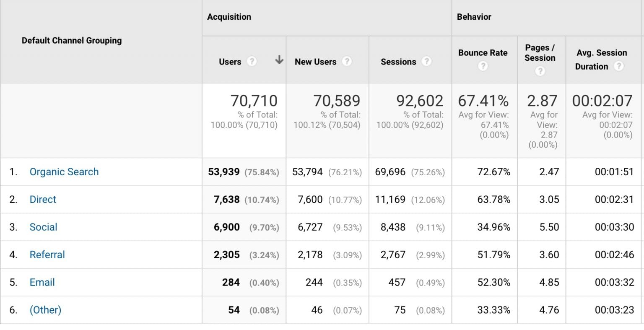This screenshot has width=644, height=330.
Task: Open the Pages / Session help tooltip icon
Action: pyautogui.click(x=540, y=71)
